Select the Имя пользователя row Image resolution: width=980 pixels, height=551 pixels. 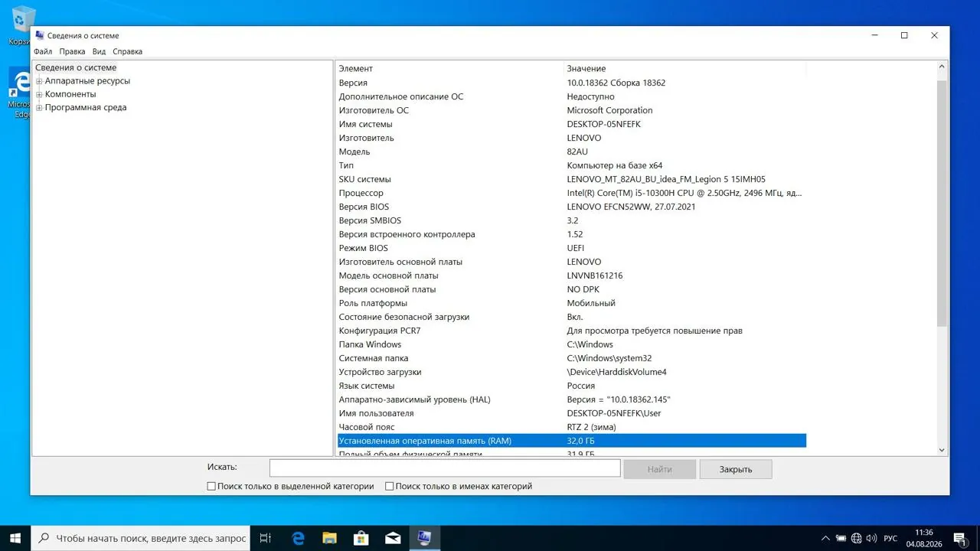coord(572,413)
